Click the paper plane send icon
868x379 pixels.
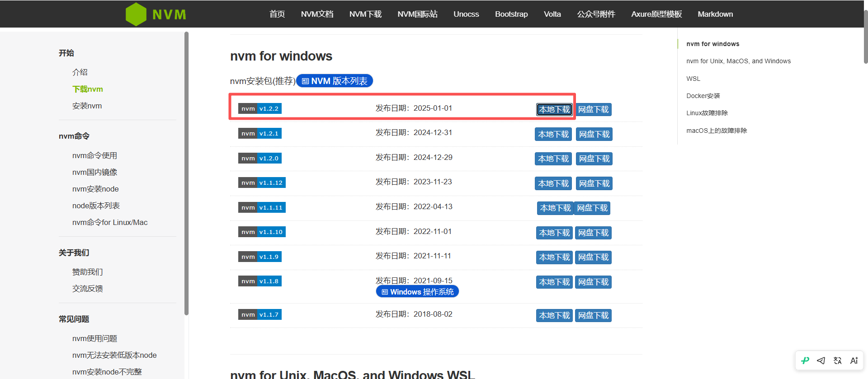click(x=821, y=360)
